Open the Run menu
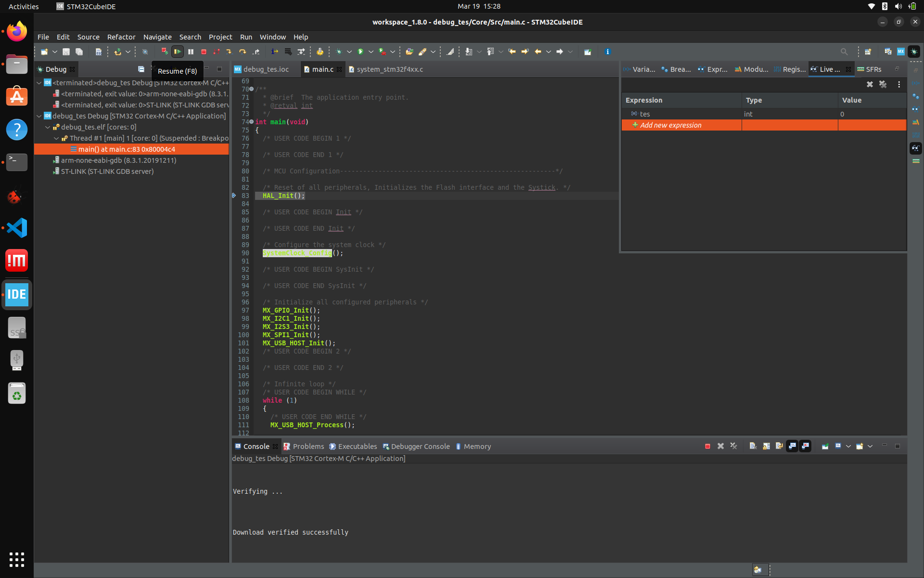Image resolution: width=924 pixels, height=578 pixels. pos(246,37)
